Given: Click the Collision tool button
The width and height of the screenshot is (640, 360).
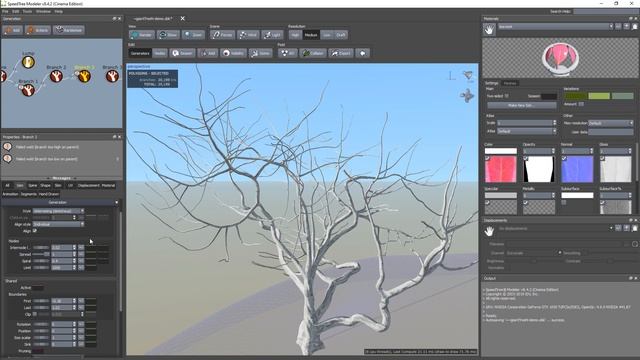Looking at the screenshot, I should point(313,53).
